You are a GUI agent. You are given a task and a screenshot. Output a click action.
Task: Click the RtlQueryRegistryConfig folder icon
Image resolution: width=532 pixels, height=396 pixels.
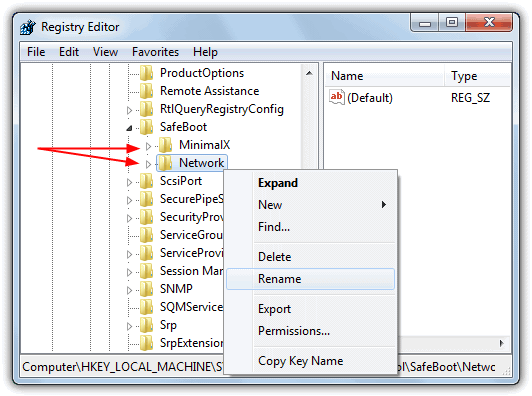(147, 109)
